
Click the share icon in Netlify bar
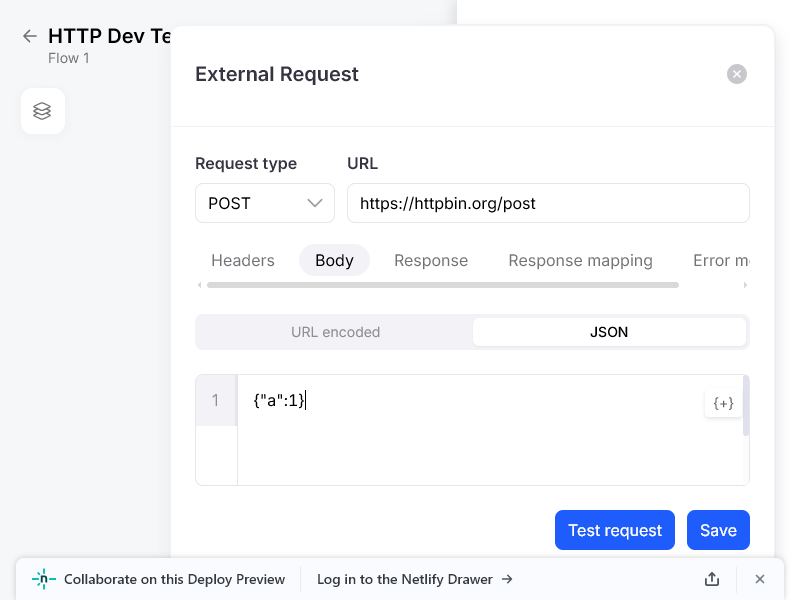(x=712, y=579)
